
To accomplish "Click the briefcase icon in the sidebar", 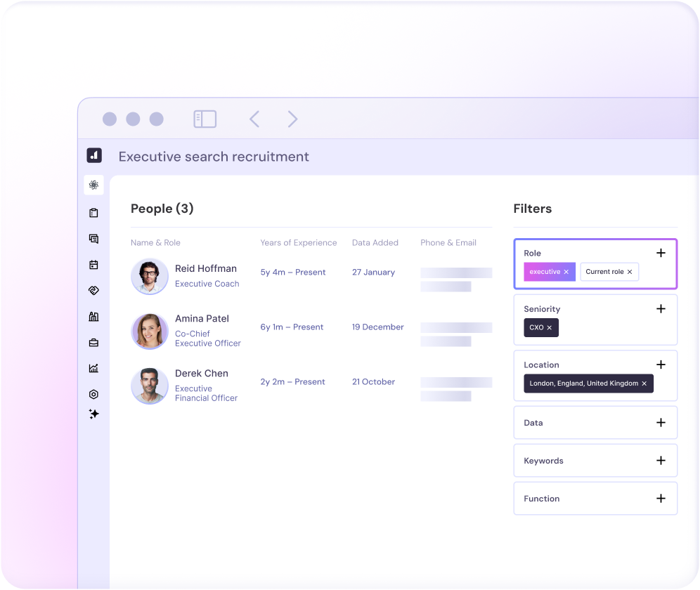I will [x=93, y=343].
